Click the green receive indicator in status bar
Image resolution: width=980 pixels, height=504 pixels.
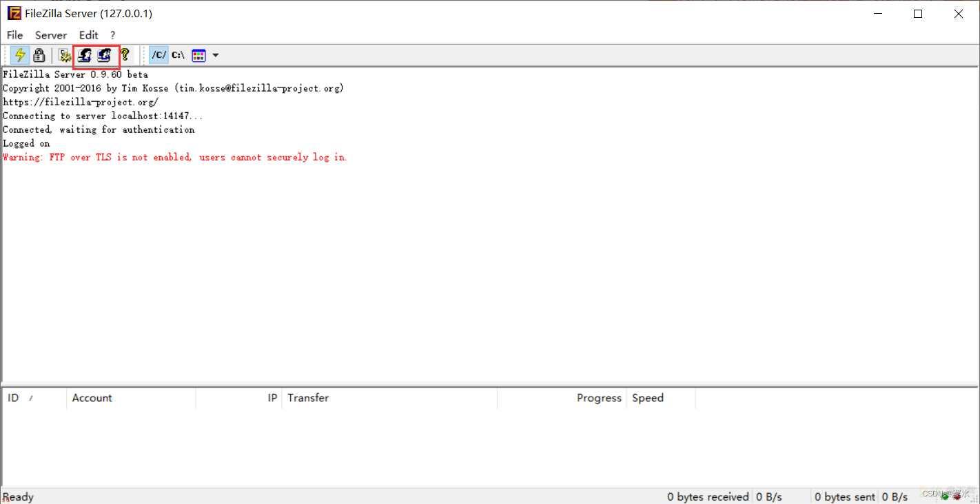[945, 496]
